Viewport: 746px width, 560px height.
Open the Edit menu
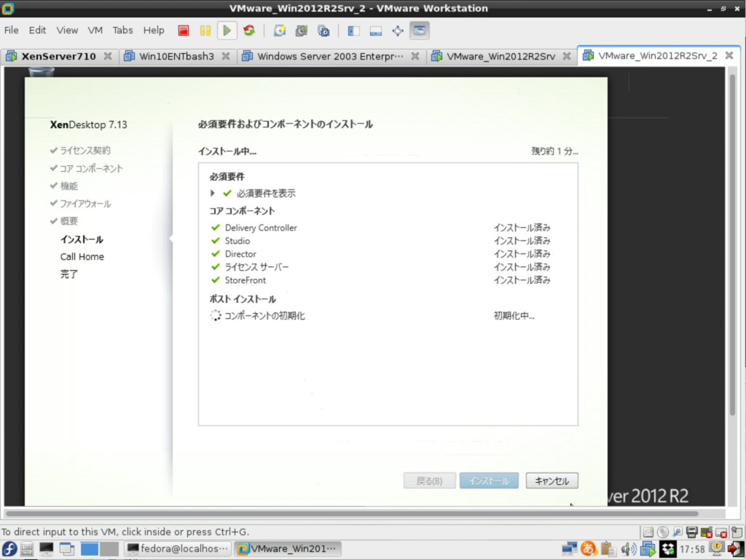(37, 31)
